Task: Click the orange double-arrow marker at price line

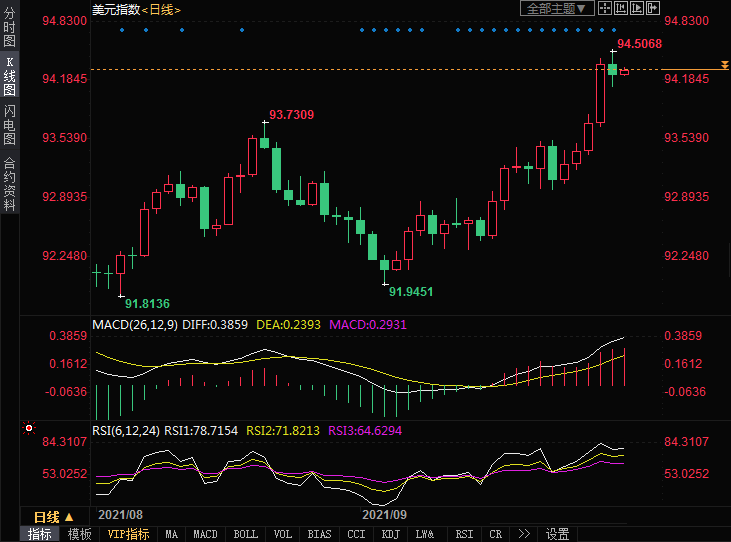Action: coord(724,65)
